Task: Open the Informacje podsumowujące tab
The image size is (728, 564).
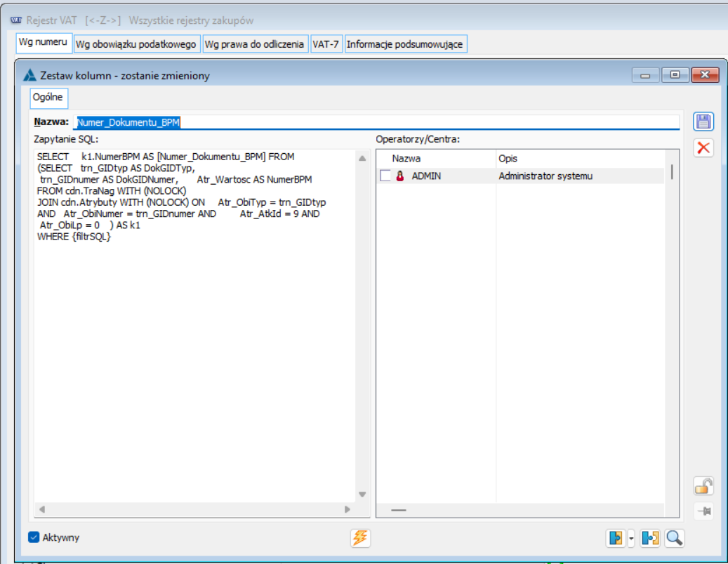Action: point(405,44)
